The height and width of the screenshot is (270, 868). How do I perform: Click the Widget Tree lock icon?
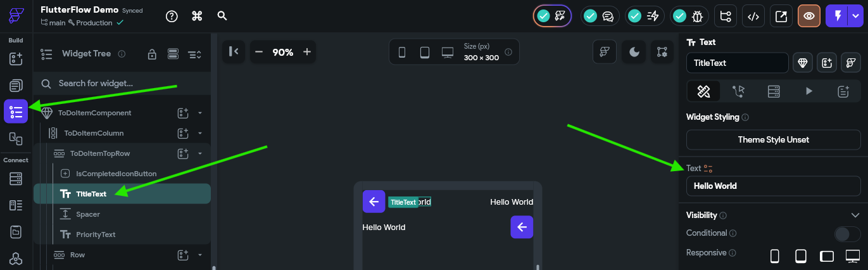click(152, 55)
